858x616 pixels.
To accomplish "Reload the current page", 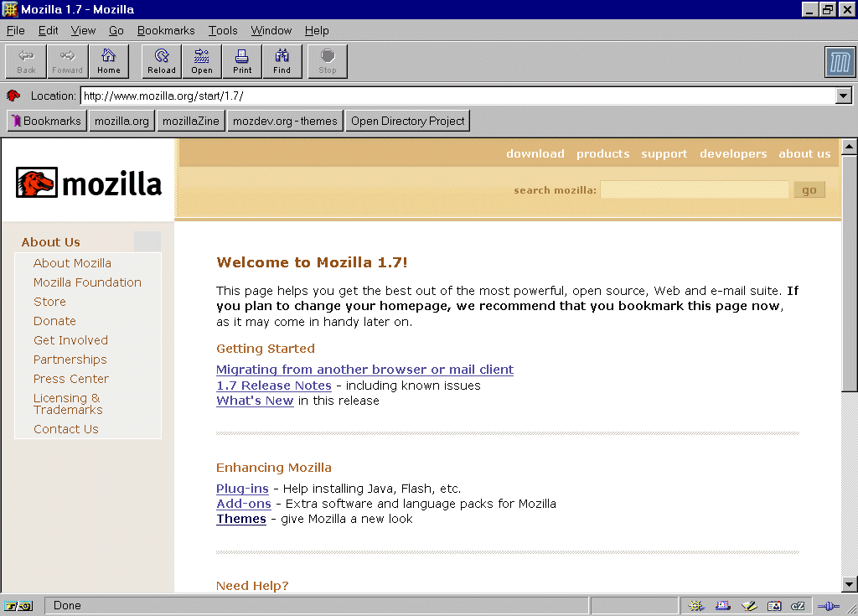I will coord(162,61).
